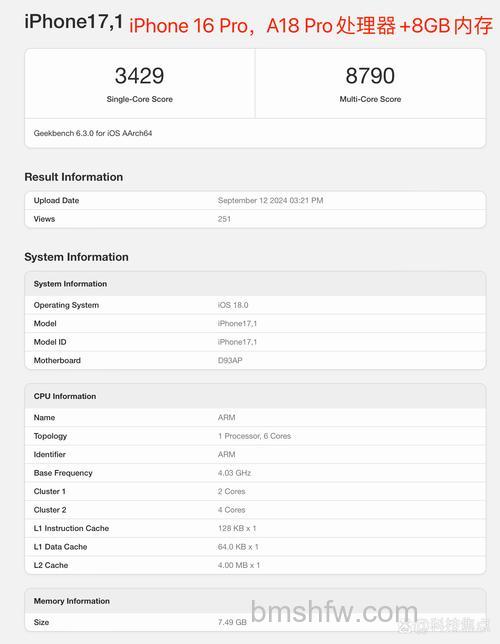
Task: Select the D93AP motherboard value
Action: [x=230, y=361]
